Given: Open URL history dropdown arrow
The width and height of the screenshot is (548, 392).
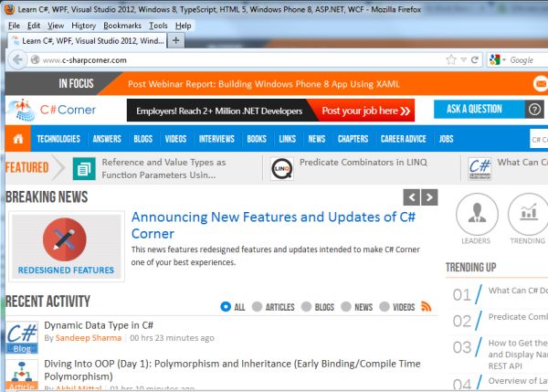Looking at the screenshot, I should click(x=463, y=59).
